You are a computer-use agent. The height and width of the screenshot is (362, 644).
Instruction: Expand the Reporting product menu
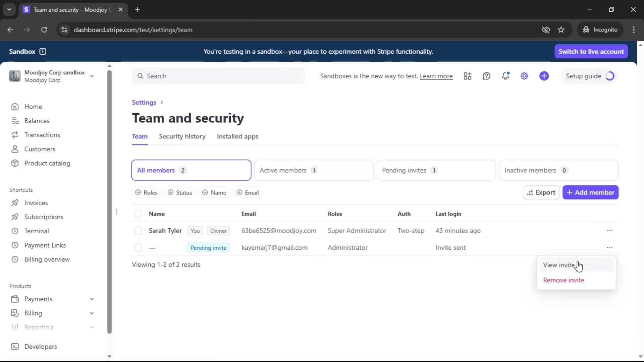(x=92, y=327)
